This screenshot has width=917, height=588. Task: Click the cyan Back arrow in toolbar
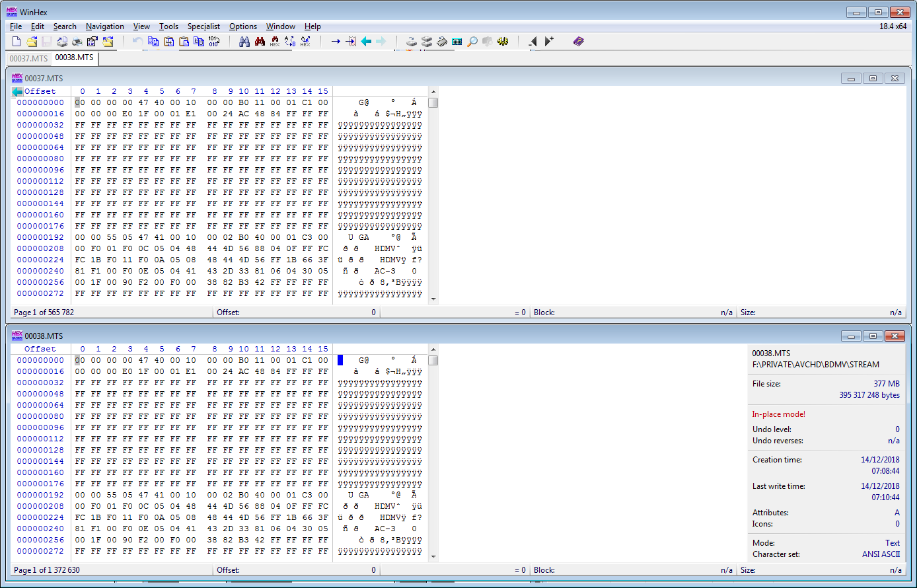tap(366, 42)
